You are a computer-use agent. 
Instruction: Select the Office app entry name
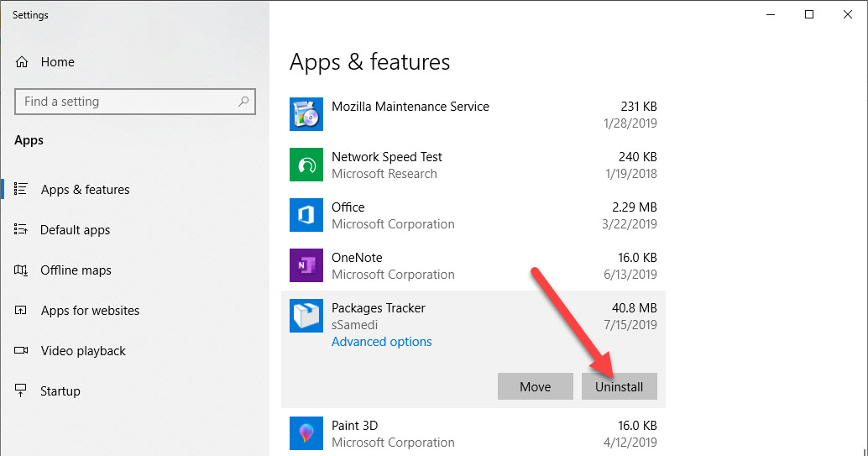[x=348, y=207]
